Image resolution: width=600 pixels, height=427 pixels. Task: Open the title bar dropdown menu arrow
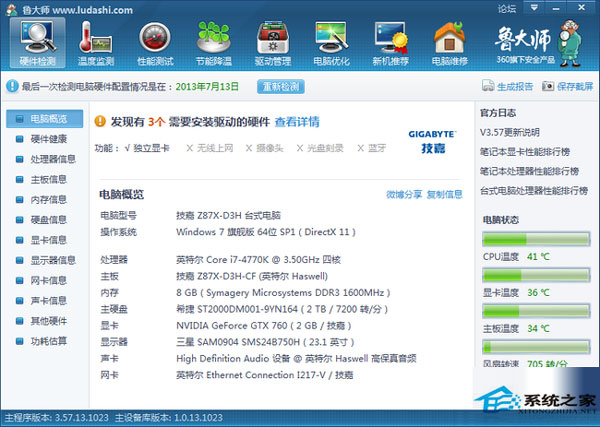pos(534,7)
